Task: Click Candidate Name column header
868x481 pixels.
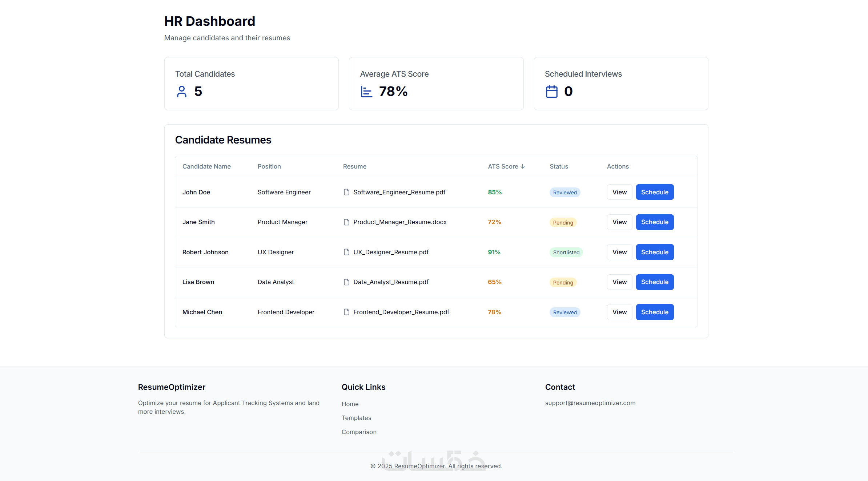Action: pyautogui.click(x=206, y=166)
